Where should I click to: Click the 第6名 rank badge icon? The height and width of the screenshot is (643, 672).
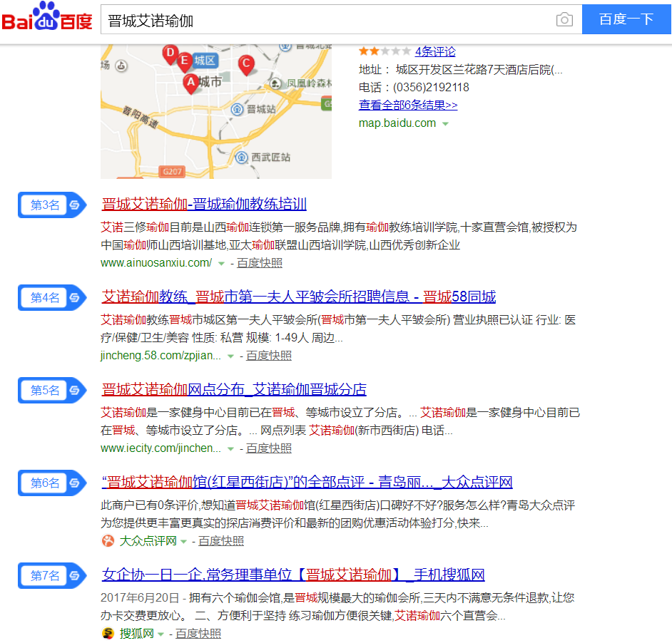pyautogui.click(x=52, y=483)
